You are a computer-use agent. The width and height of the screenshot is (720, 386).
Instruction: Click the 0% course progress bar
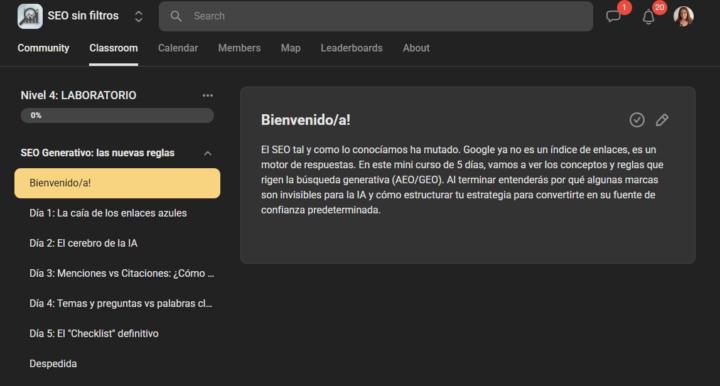pos(117,115)
